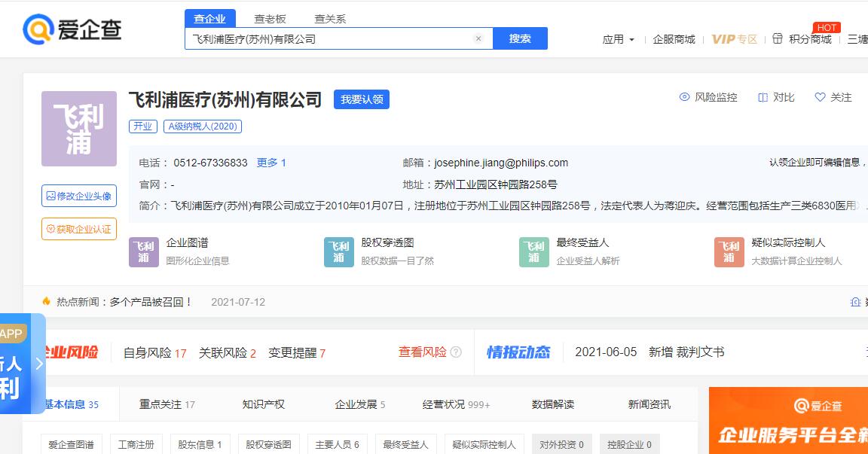Screen dimensions: 868x454
Task: Click 变更提醒 7 entry
Action: point(297,353)
